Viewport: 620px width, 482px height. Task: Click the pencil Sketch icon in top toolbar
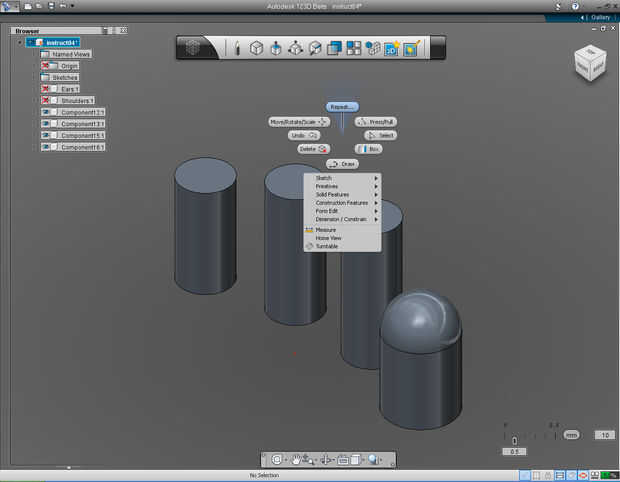click(237, 47)
